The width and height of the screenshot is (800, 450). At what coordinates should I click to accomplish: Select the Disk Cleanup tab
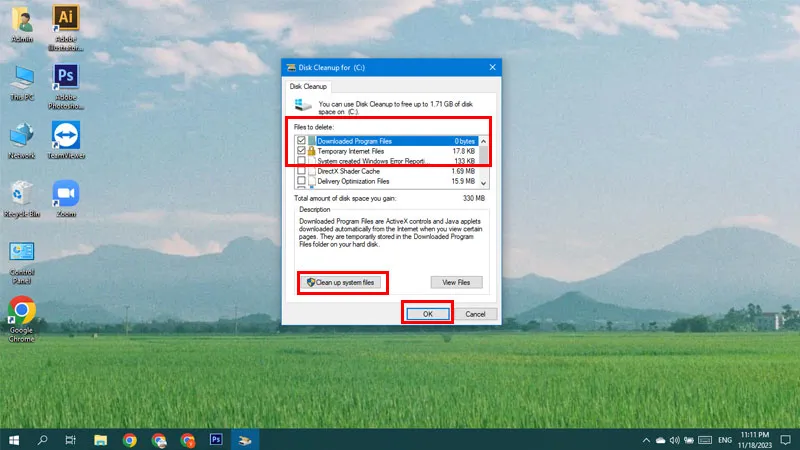[x=308, y=86]
